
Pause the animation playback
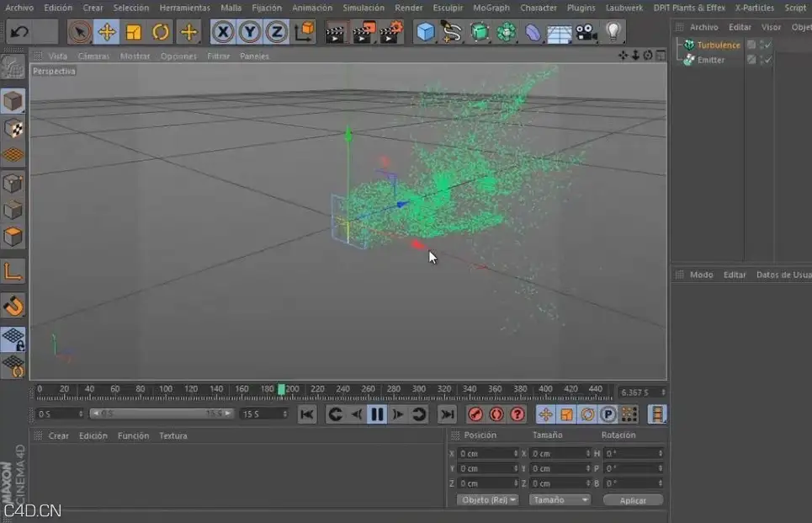tap(377, 414)
